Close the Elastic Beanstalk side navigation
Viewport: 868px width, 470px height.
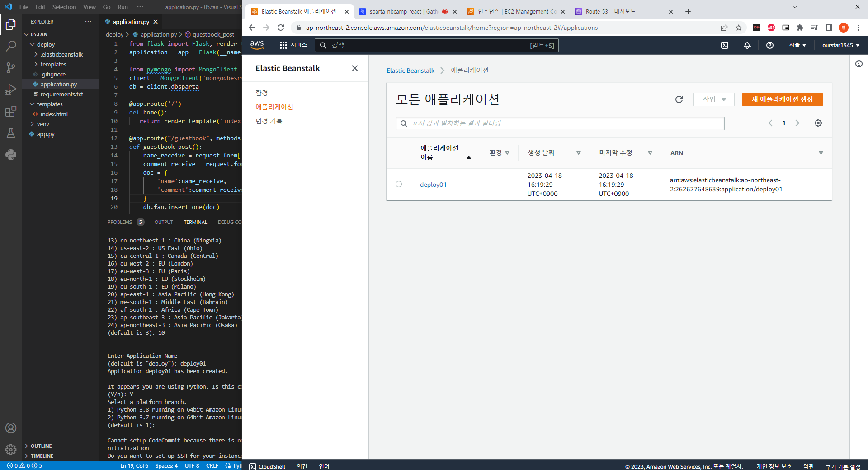point(355,68)
